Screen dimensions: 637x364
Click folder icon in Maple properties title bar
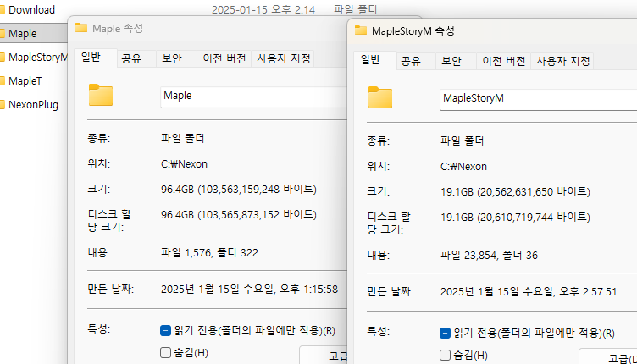point(81,28)
